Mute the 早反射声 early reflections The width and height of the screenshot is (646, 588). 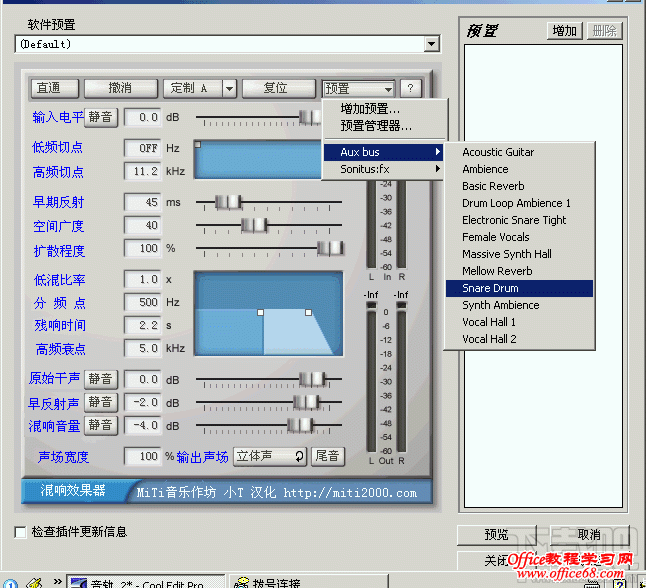101,402
